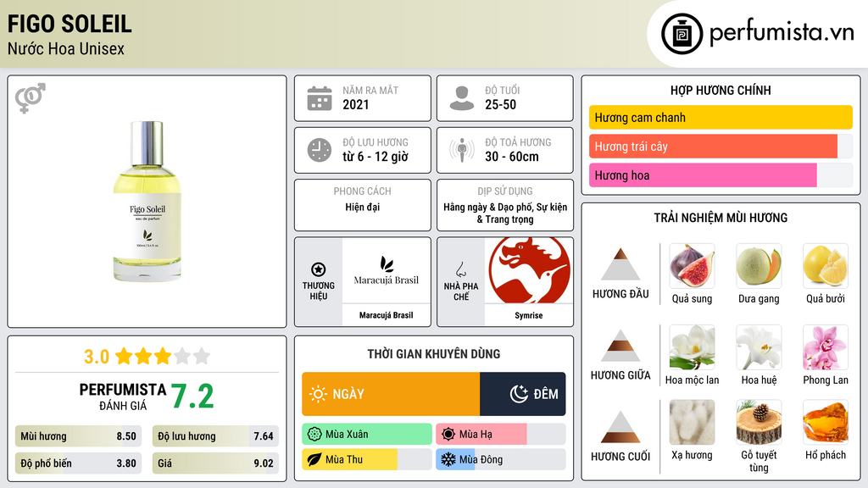Click the green Mùa Xuân season bar
The width and height of the screenshot is (868, 488).
coord(367,435)
